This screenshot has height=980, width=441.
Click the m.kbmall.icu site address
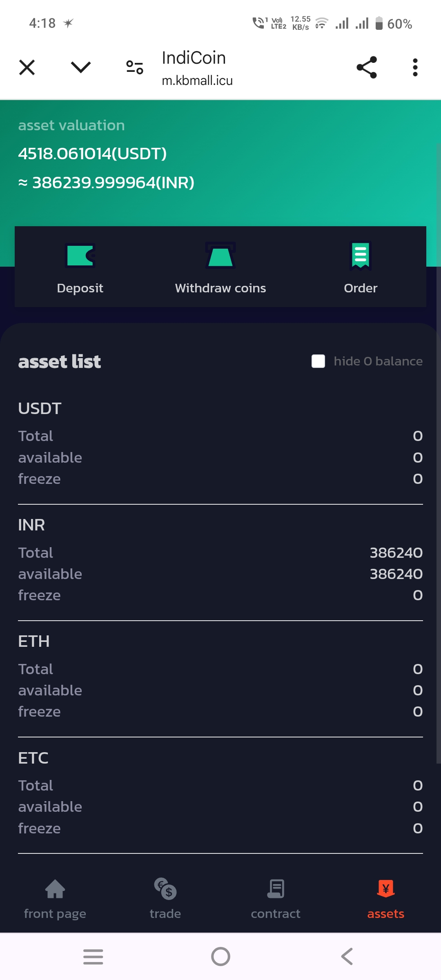pos(197,81)
